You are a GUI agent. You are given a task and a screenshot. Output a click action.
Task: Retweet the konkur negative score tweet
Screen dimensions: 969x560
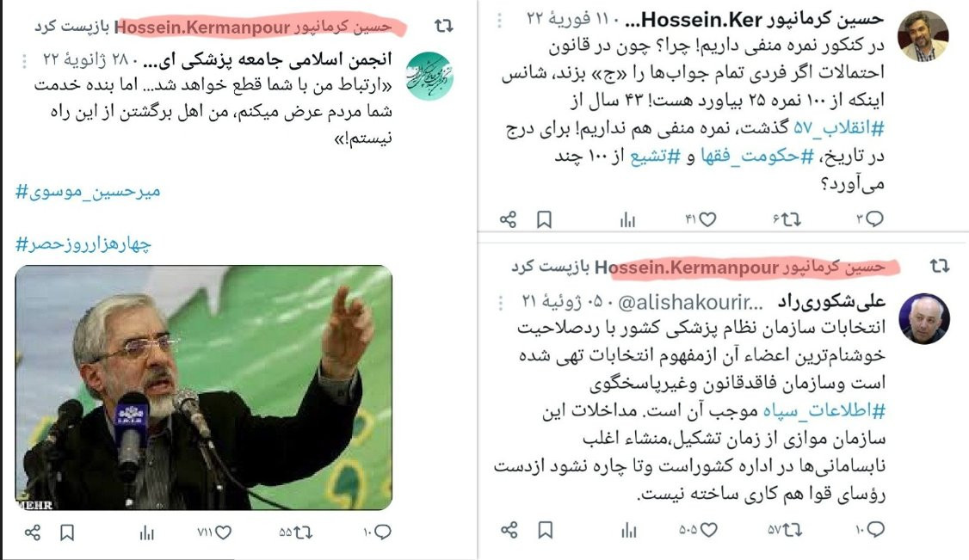click(786, 219)
